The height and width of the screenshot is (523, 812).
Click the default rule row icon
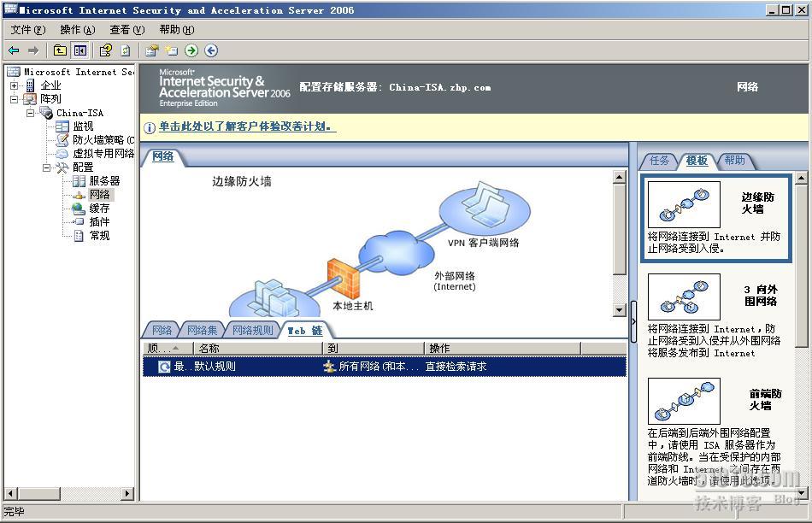point(164,367)
